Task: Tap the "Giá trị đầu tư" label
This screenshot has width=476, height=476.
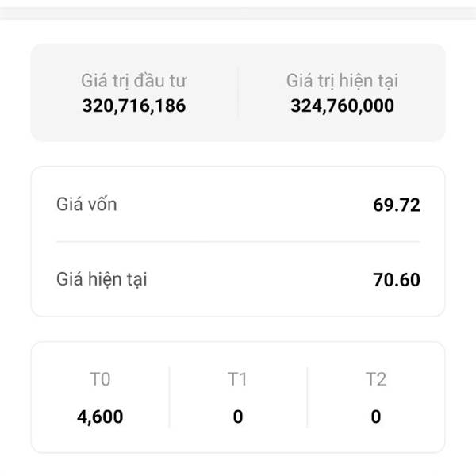Action: 134,80
